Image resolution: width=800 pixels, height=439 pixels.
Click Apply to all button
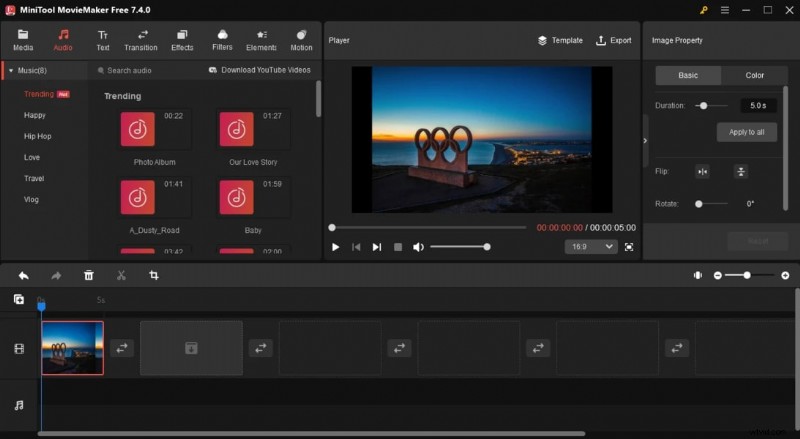pyautogui.click(x=746, y=132)
